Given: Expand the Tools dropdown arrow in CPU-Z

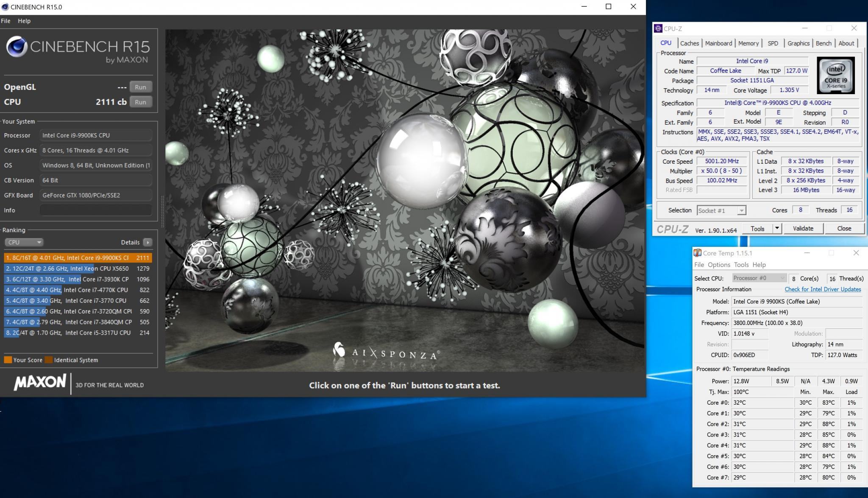Looking at the screenshot, I should click(777, 229).
